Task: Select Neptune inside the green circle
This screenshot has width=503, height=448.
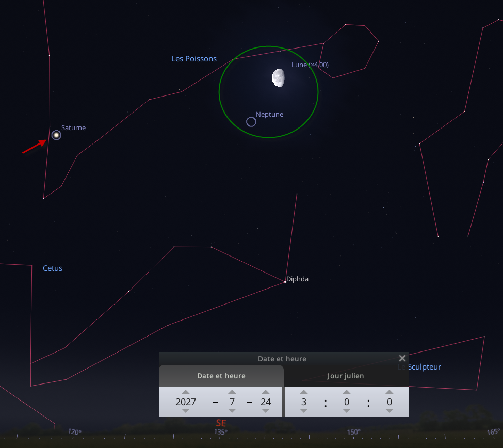Action: tap(251, 122)
